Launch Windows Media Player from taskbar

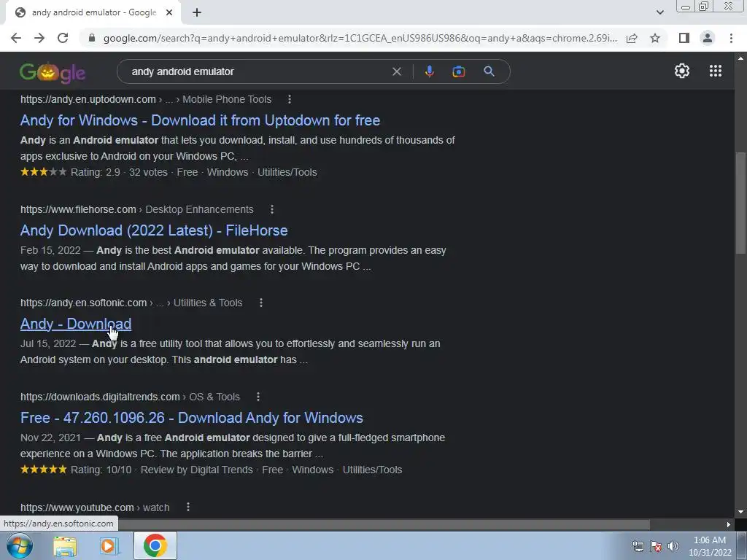click(x=109, y=546)
